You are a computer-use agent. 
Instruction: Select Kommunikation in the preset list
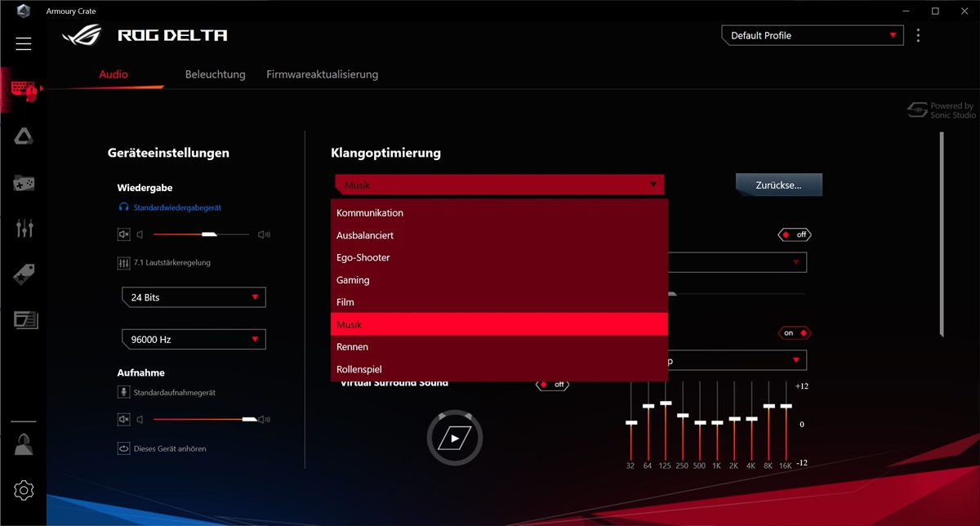[x=499, y=212]
